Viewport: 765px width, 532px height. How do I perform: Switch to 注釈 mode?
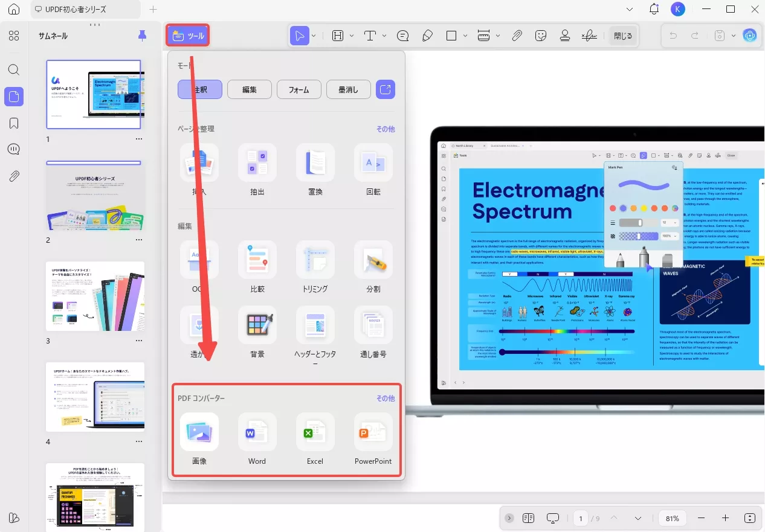(x=200, y=89)
